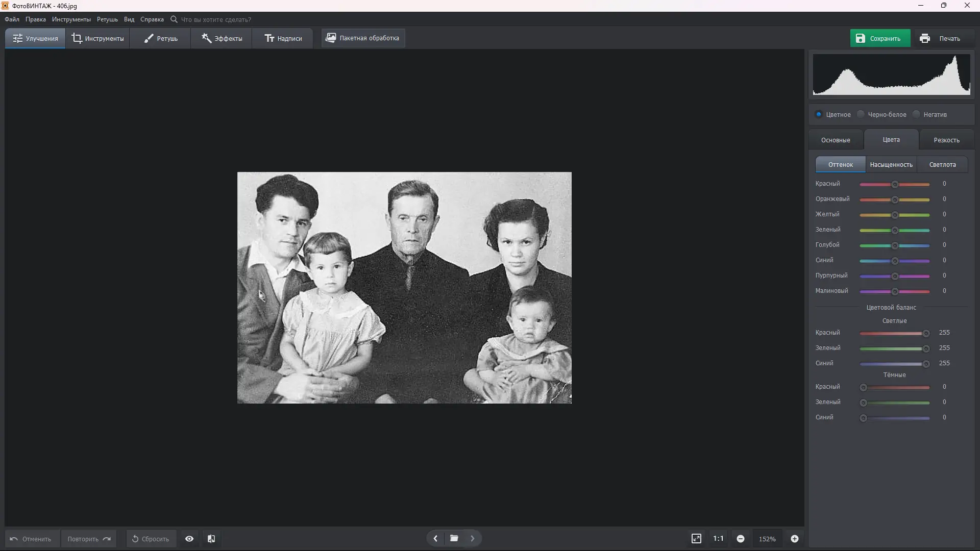Select the Негатив radio option

[917, 114]
